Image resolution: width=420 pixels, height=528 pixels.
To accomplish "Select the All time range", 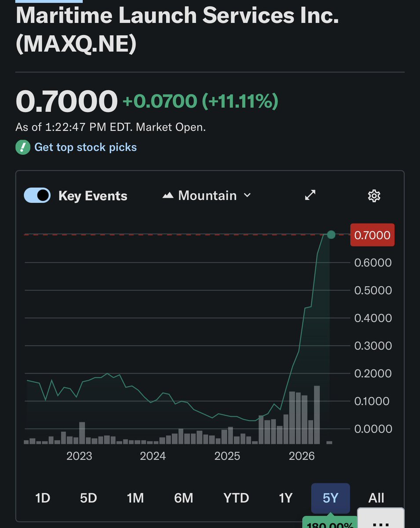I will (376, 498).
